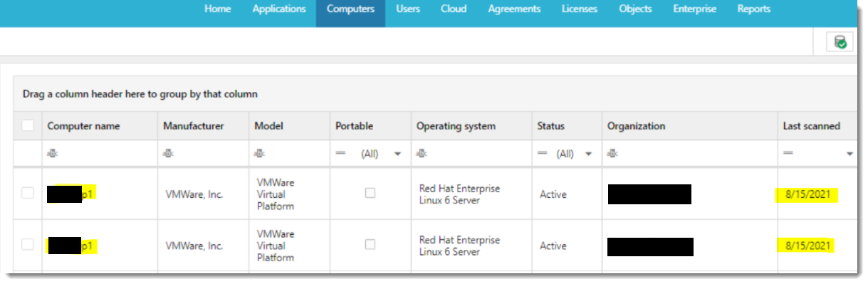Sort by Organization column header

point(689,126)
